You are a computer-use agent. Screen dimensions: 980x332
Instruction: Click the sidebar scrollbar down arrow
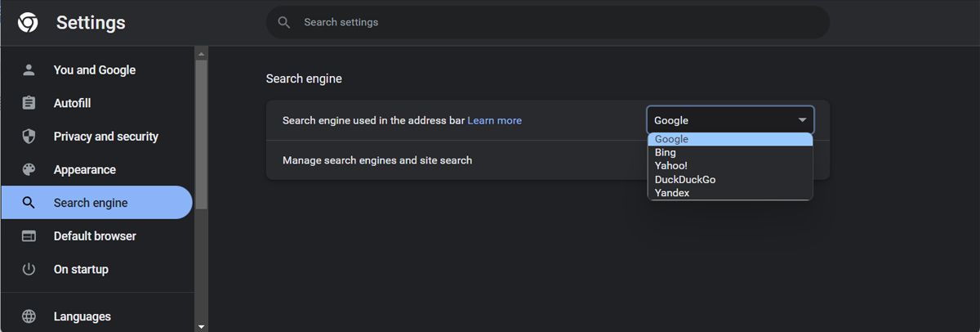(x=201, y=326)
